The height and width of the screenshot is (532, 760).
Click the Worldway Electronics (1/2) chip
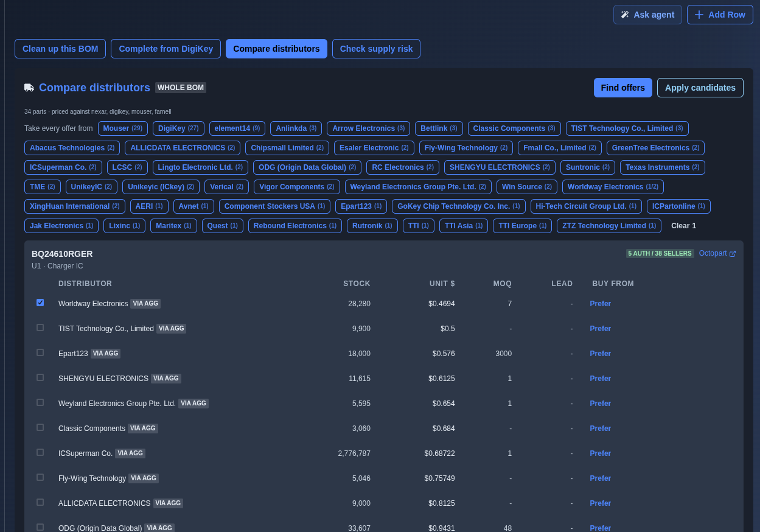pos(613,187)
